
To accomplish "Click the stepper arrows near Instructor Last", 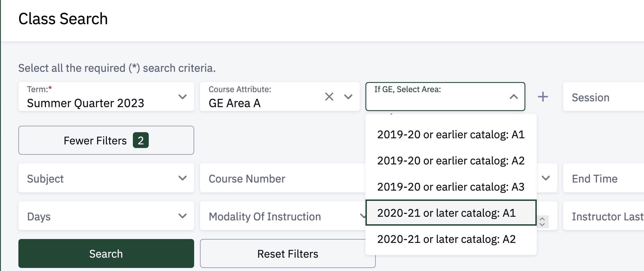I will tap(542, 222).
